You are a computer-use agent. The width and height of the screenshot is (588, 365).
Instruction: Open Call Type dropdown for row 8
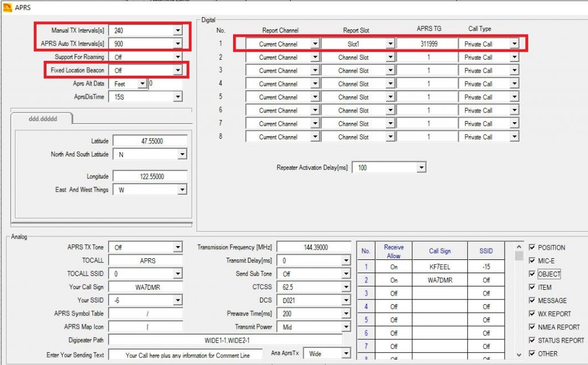[514, 137]
